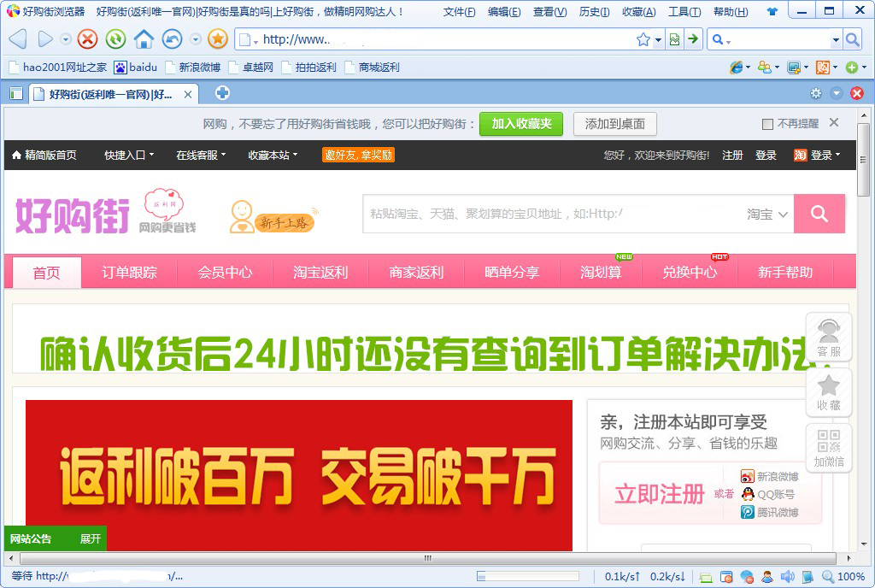The width and height of the screenshot is (875, 588).
Task: Expand the 收藏本站 dropdown
Action: [x=273, y=155]
